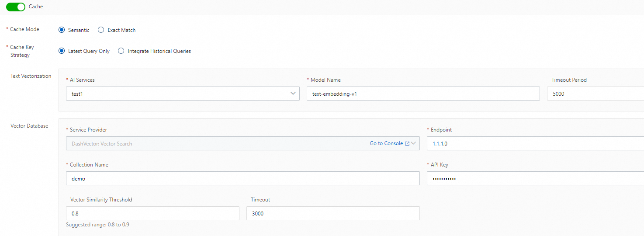Click the external link icon beside Console

(407, 143)
